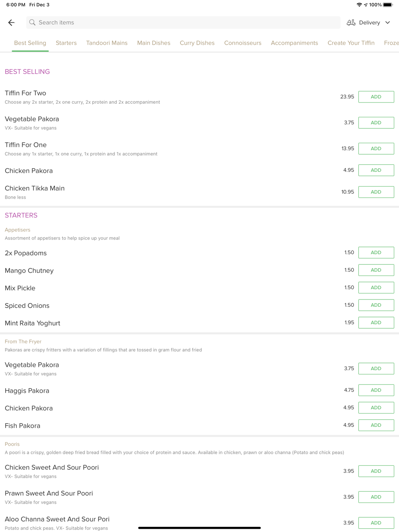Add Mint Raita Yoghurt to order
399x532 pixels.
[376, 323]
